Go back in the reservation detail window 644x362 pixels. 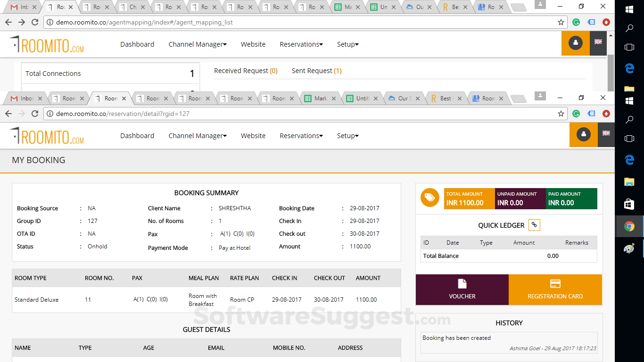(8, 114)
